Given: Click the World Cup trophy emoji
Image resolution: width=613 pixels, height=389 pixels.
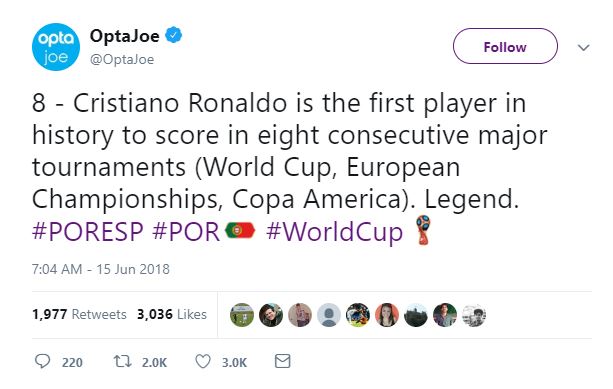Looking at the screenshot, I should (423, 230).
